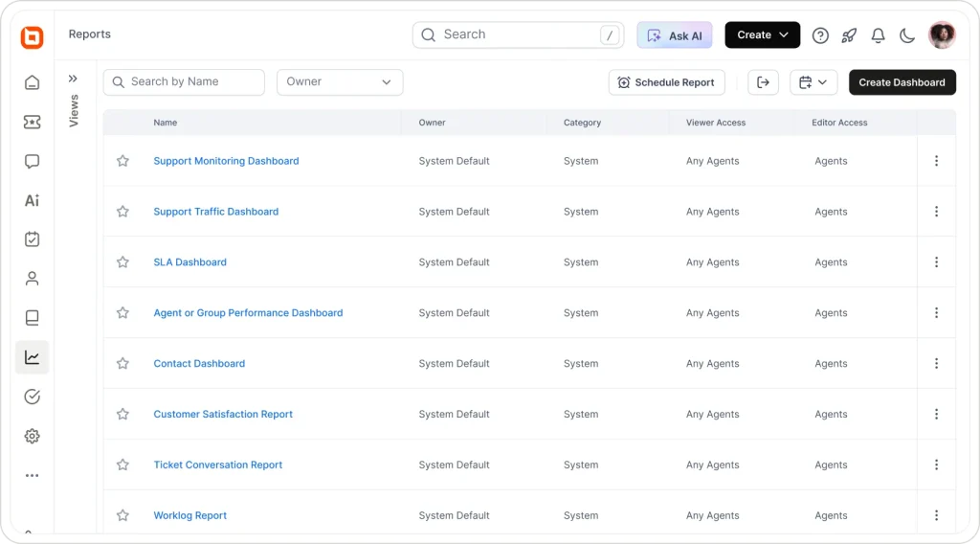The image size is (980, 544).
Task: Open the calendar schedule dropdown
Action: [x=813, y=82]
